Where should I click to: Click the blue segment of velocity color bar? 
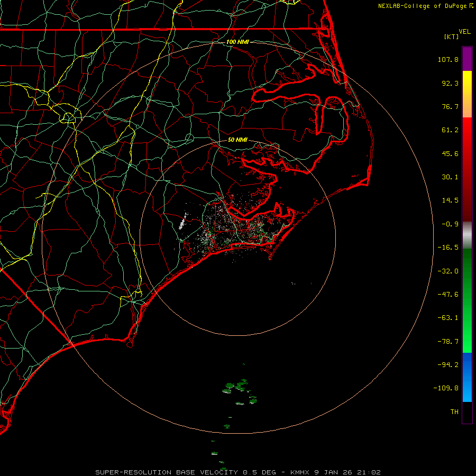(467, 377)
